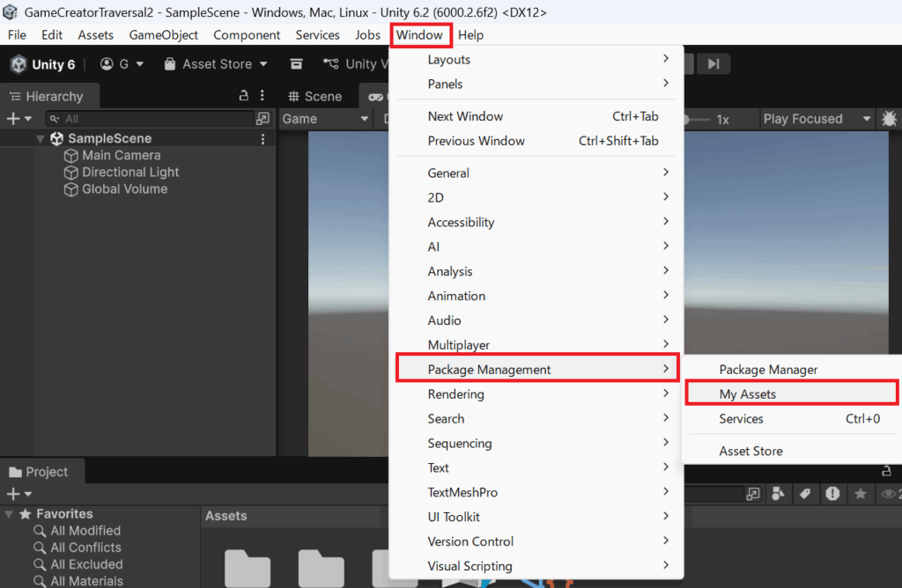Collapse the SampleScene tree arrow
Image resolution: width=902 pixels, height=588 pixels.
click(x=41, y=139)
